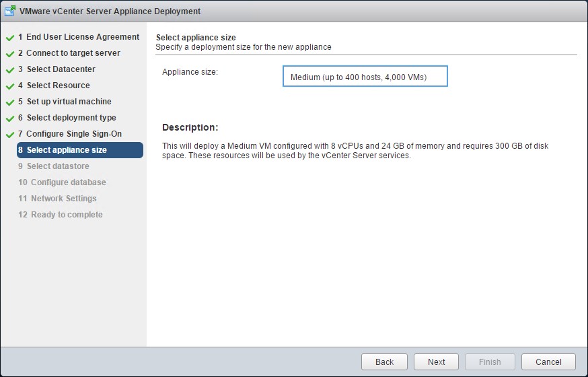
Task: Click the checkmark next to Select Datacenter
Action: coord(10,70)
